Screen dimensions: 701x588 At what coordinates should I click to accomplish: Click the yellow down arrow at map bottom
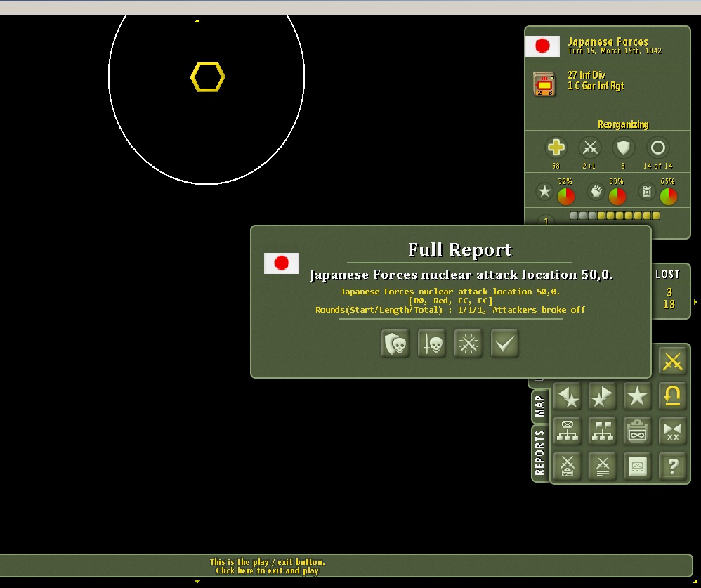click(197, 582)
